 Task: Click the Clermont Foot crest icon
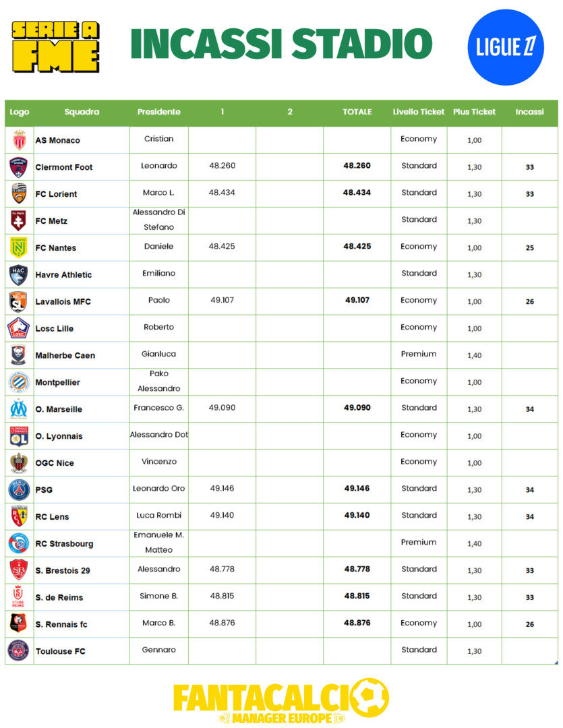[x=19, y=167]
